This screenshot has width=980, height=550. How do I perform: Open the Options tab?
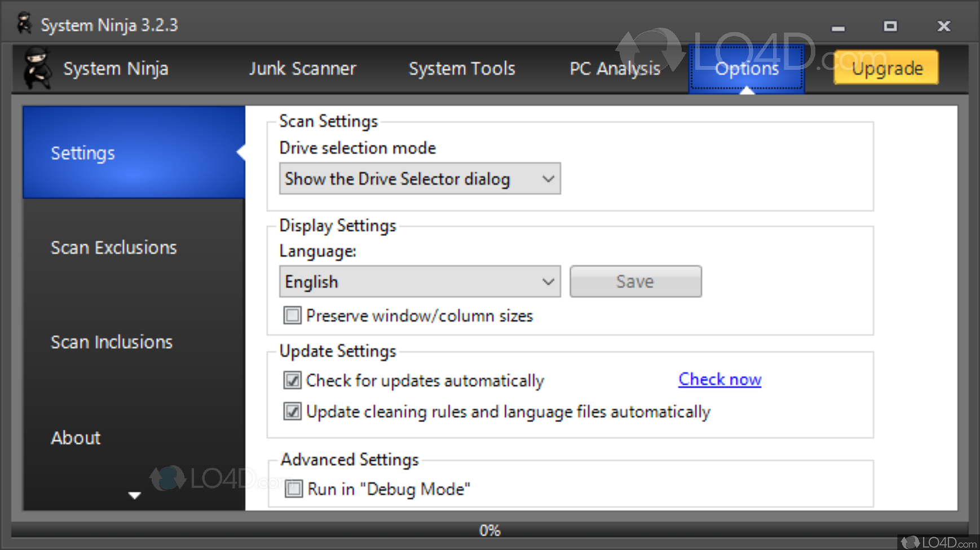point(746,68)
